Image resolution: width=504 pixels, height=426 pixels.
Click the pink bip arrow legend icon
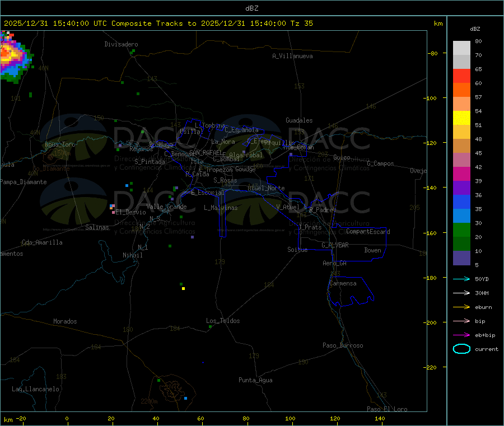point(461,321)
